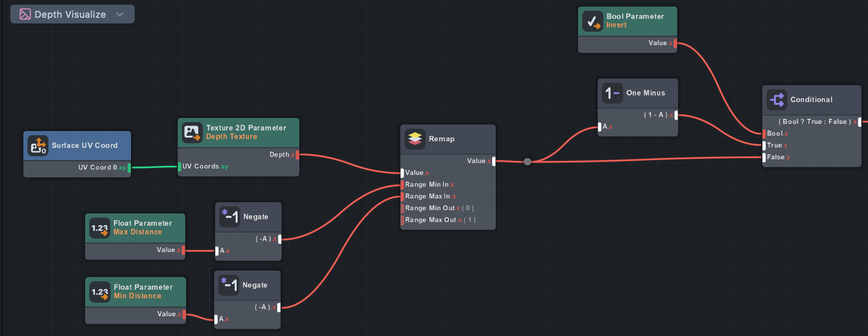Click the icon of the Negate node wired to Min Distance
Screen dimensions: 868x336
pos(229,285)
